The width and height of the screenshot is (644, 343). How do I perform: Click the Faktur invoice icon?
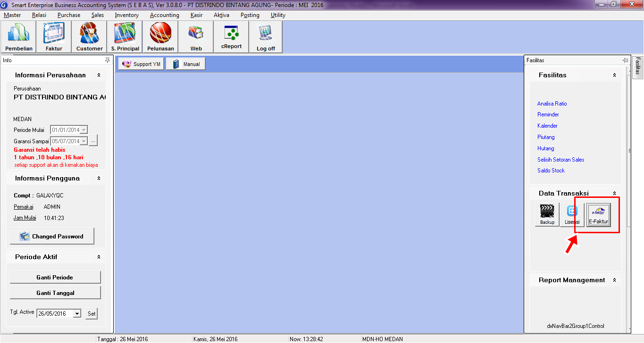coord(54,37)
